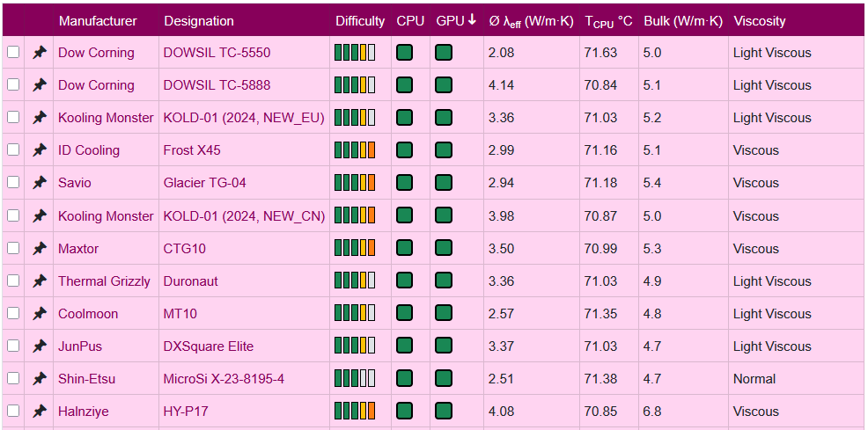Screen dimensions: 868x430
Task: Click the GPU sort arrow in the header
Action: point(472,20)
